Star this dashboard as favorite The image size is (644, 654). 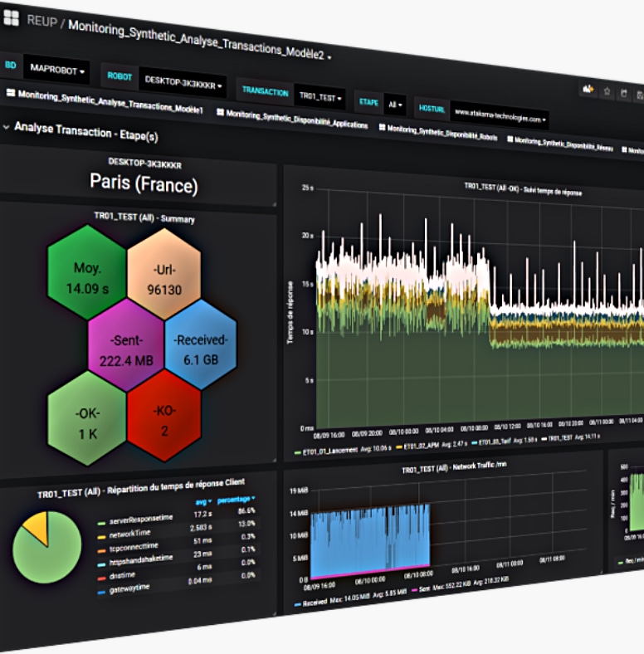coord(607,91)
